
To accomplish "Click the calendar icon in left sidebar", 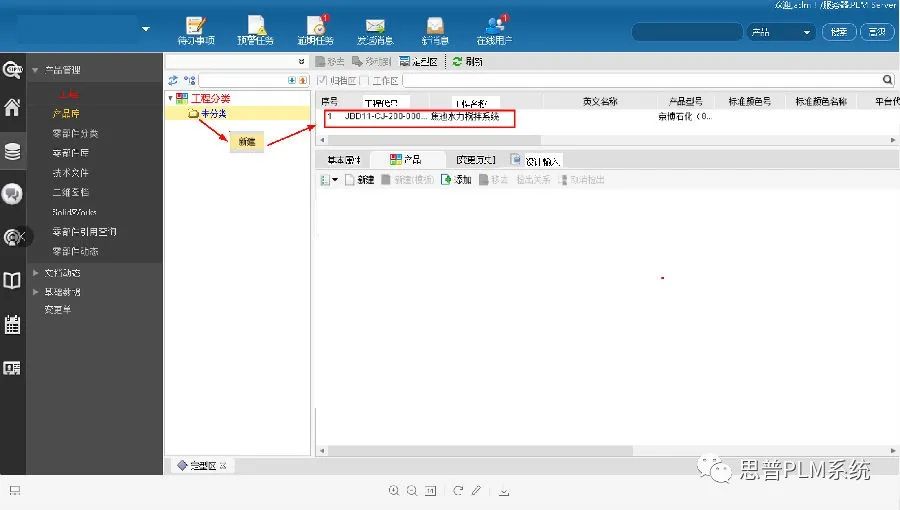I will coord(12,324).
